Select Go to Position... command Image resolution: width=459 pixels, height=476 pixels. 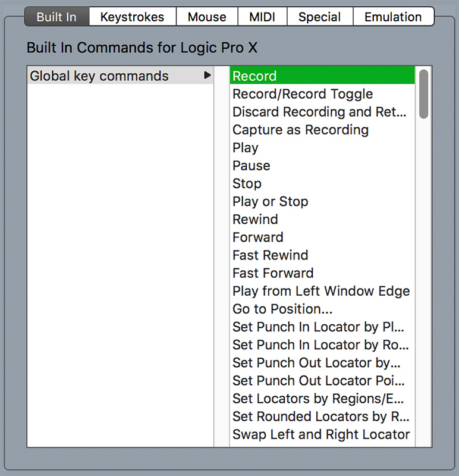tap(322, 309)
